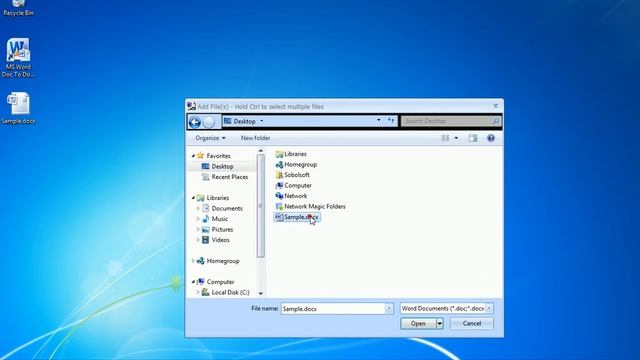
Task: Open the file type filter dropdown
Action: (x=489, y=309)
